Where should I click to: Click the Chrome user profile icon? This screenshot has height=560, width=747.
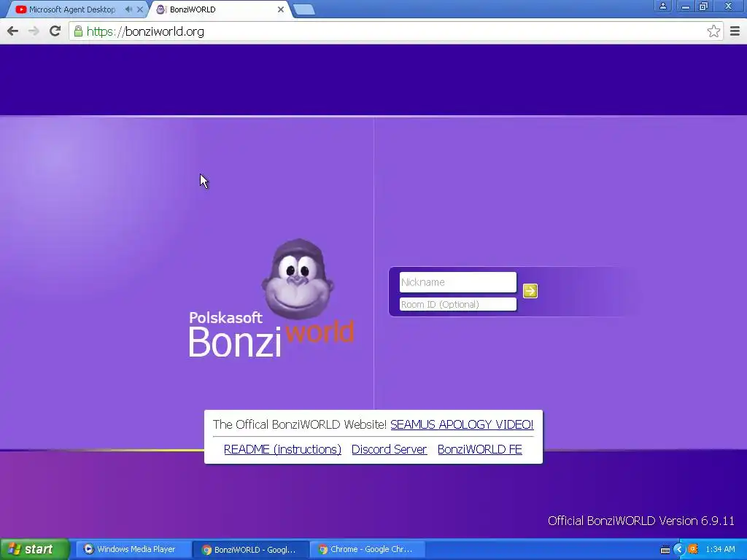[x=662, y=6]
